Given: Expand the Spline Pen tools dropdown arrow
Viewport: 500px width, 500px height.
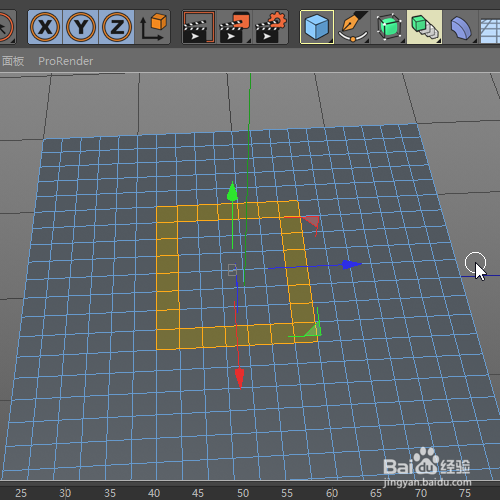Looking at the screenshot, I should 367,41.
